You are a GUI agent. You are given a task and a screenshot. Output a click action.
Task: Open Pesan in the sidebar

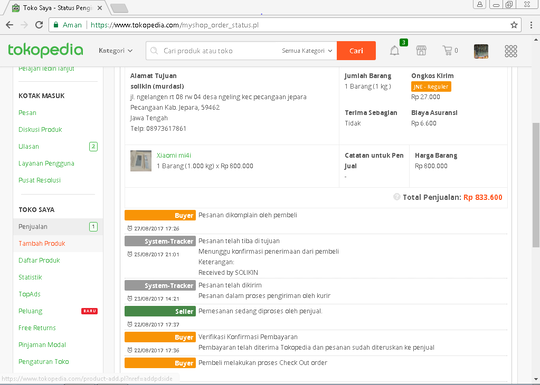[x=27, y=113]
